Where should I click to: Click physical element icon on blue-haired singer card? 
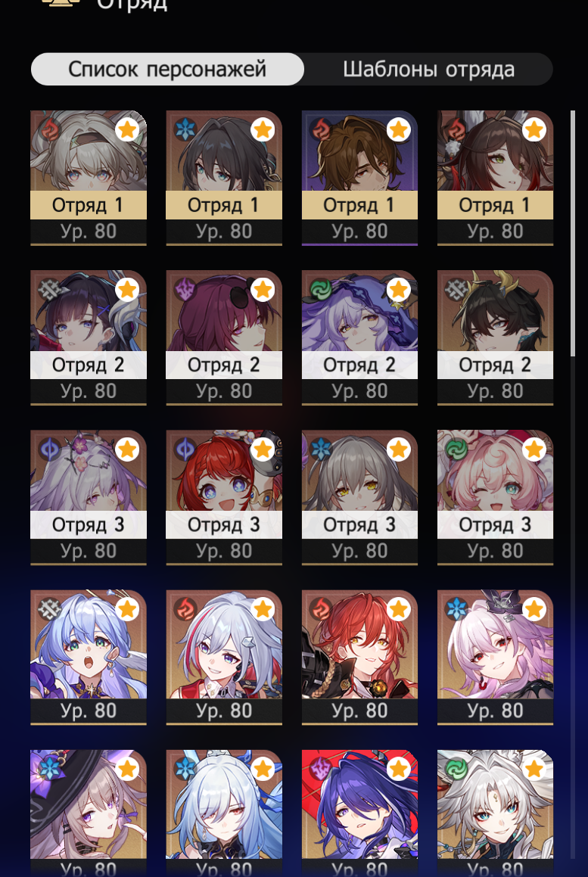click(50, 609)
